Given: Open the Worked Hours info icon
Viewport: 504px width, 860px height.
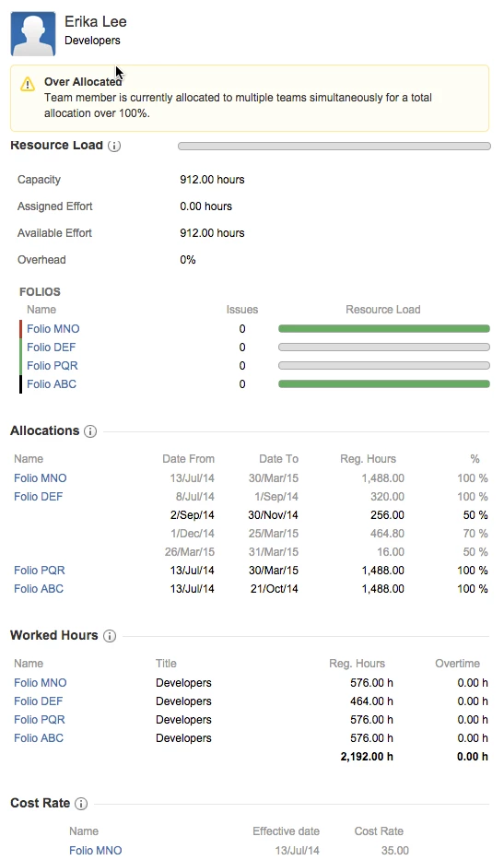Looking at the screenshot, I should click(x=110, y=636).
